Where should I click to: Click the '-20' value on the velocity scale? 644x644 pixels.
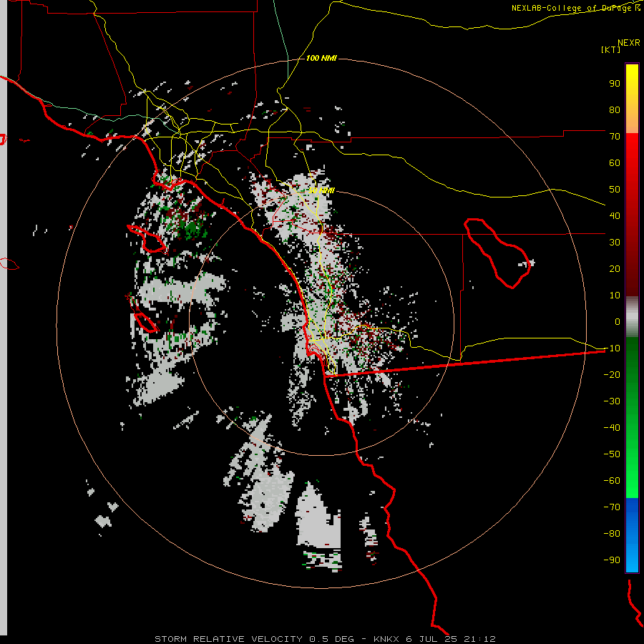coord(612,374)
